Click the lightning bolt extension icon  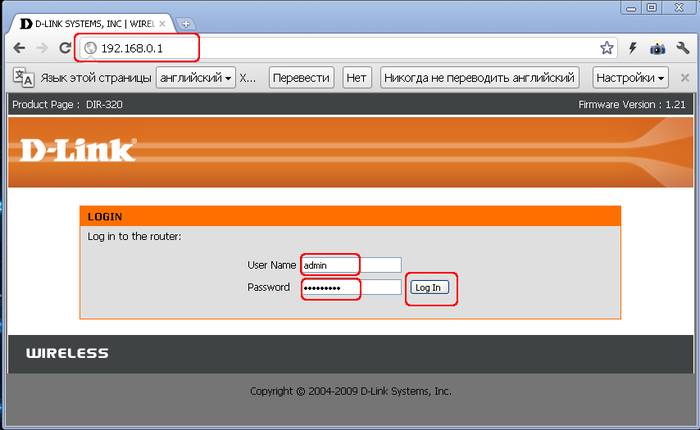632,47
